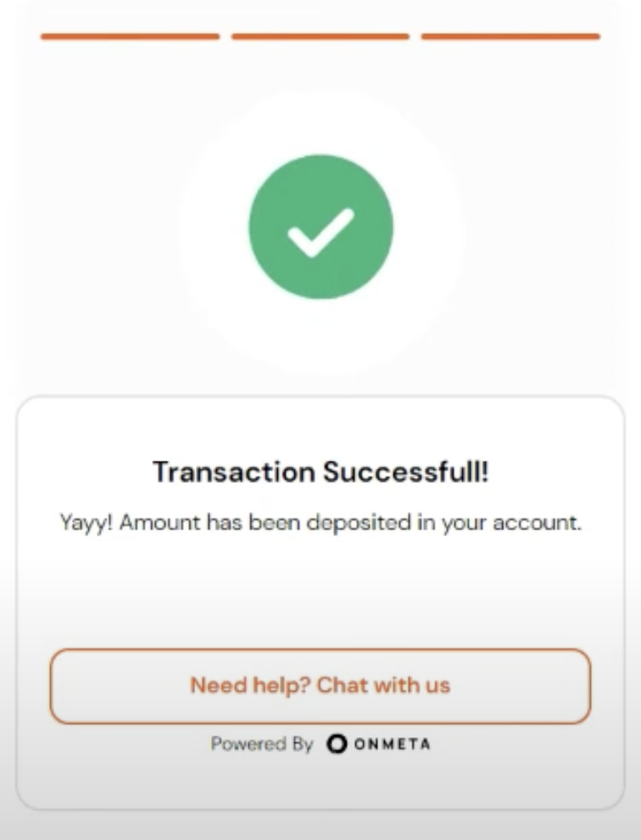The image size is (641, 840).
Task: Select the second orange progress step bar
Action: pos(320,36)
